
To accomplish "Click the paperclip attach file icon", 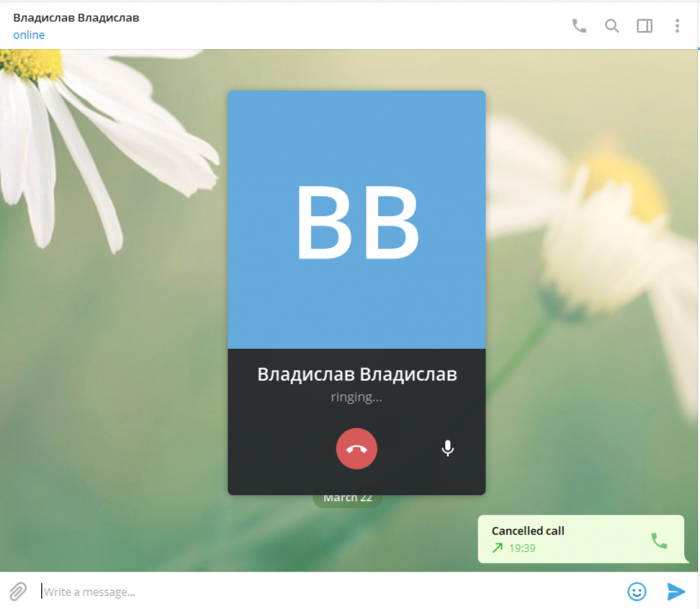I will coord(18,591).
